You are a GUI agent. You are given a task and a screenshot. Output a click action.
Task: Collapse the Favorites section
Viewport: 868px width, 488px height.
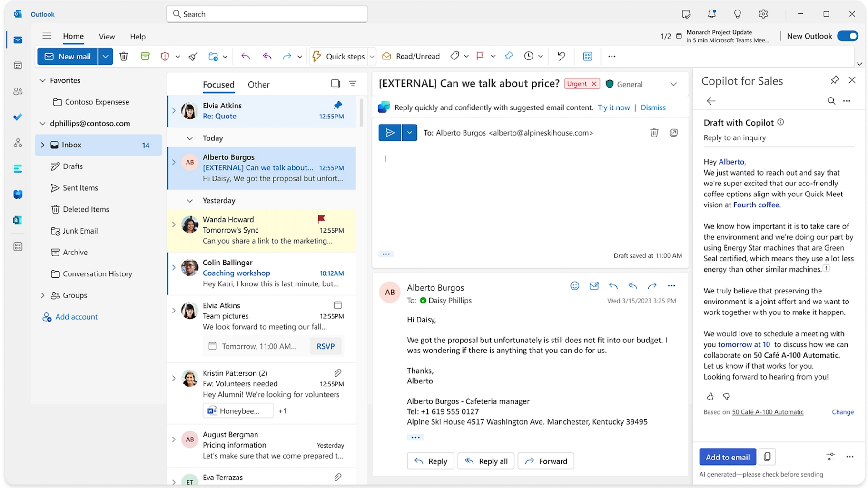coord(43,80)
